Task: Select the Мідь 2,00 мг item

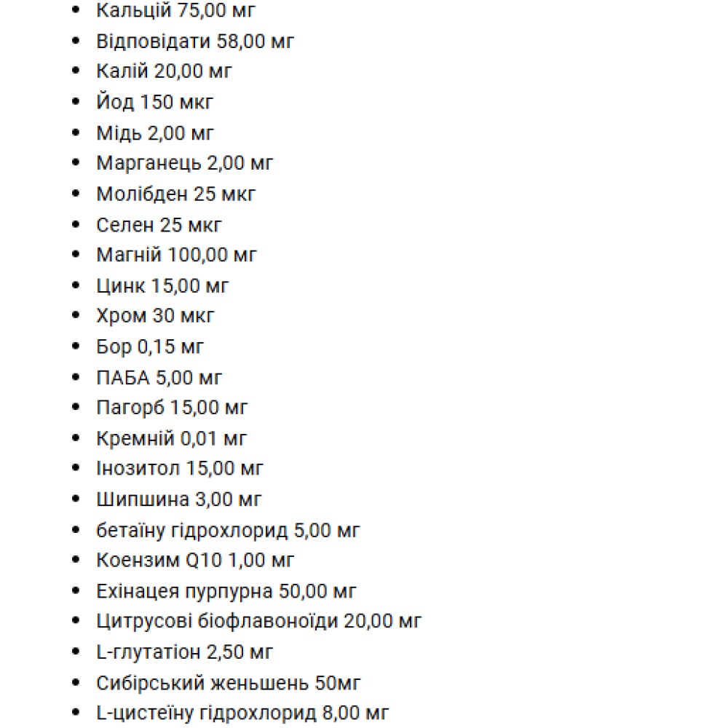Action: click(x=155, y=133)
